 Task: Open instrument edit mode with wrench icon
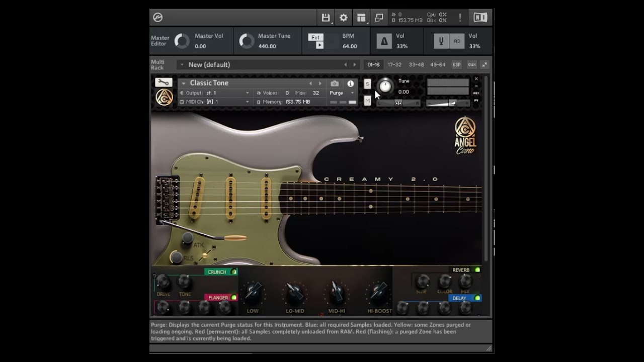tap(164, 82)
